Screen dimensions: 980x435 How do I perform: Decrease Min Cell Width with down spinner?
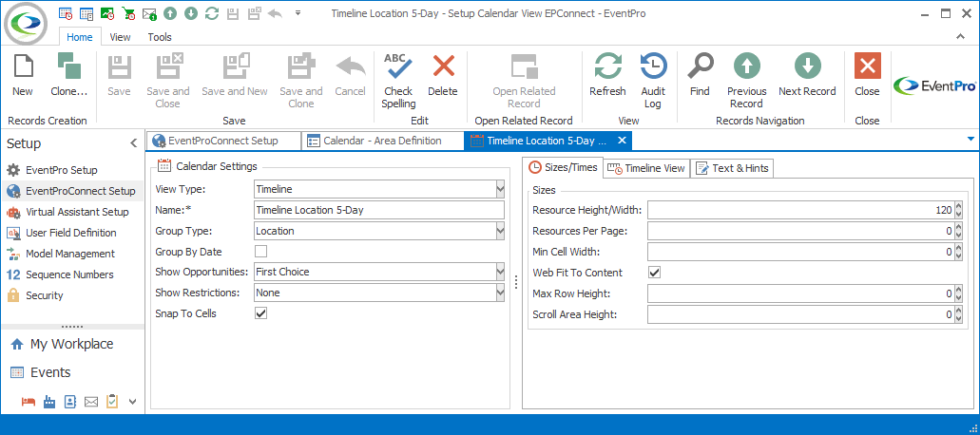coord(959,255)
